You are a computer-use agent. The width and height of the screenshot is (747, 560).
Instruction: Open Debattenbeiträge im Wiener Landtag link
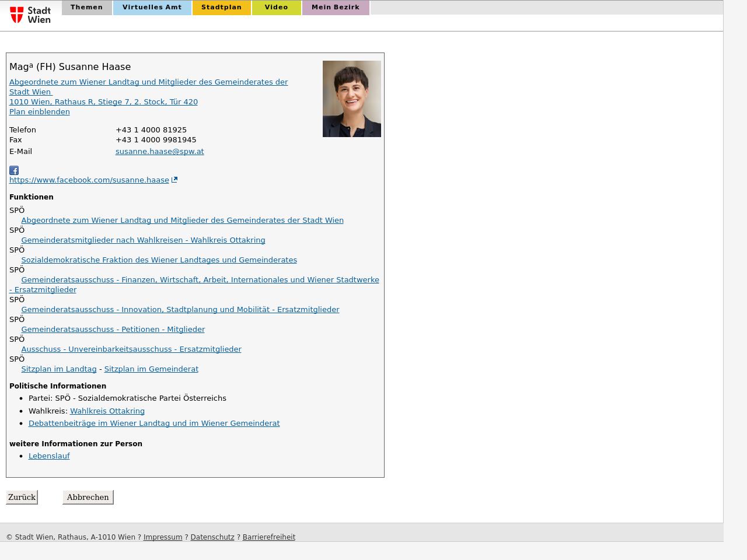click(154, 423)
